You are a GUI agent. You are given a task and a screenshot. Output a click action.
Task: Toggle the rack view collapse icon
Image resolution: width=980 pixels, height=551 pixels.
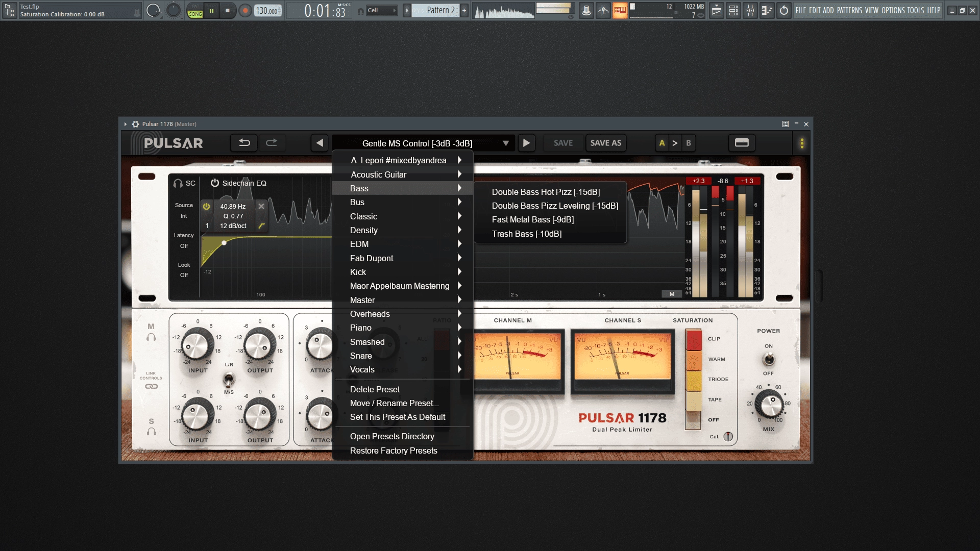[x=742, y=143]
